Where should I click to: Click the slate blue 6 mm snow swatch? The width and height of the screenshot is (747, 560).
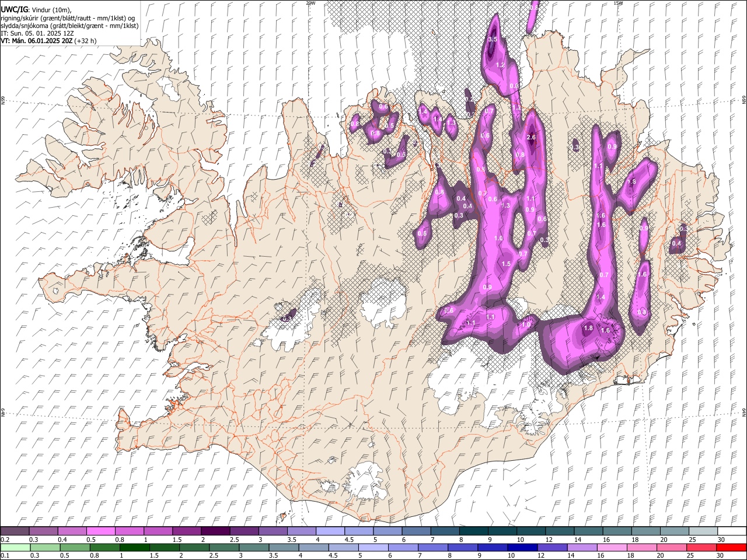point(417,531)
